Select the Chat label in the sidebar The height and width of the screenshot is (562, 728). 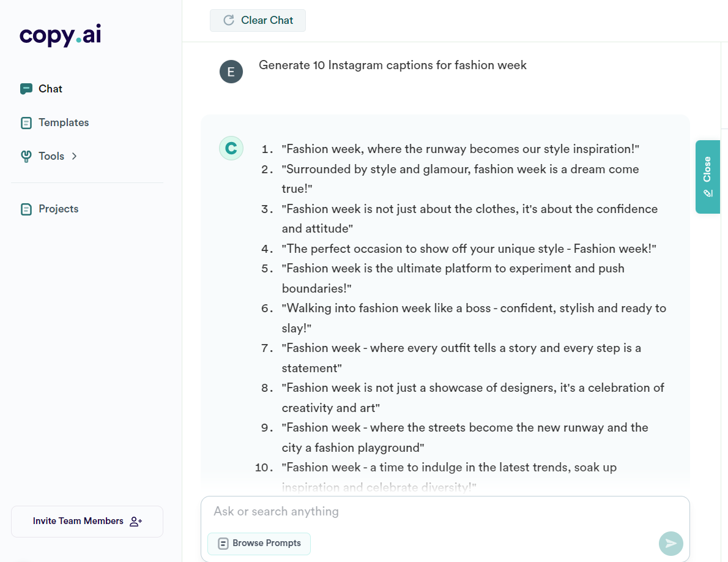50,89
